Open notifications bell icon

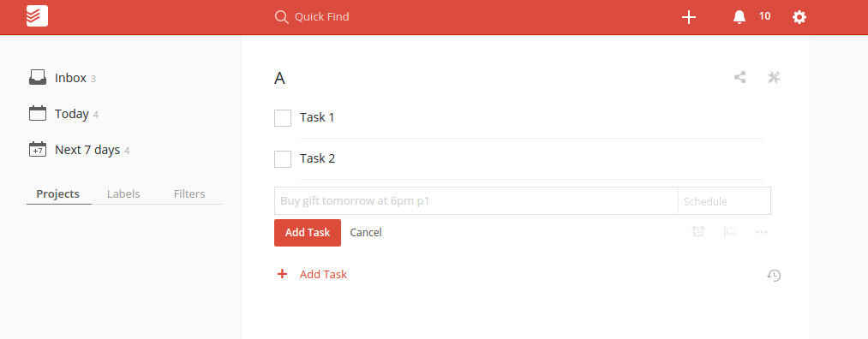(739, 17)
